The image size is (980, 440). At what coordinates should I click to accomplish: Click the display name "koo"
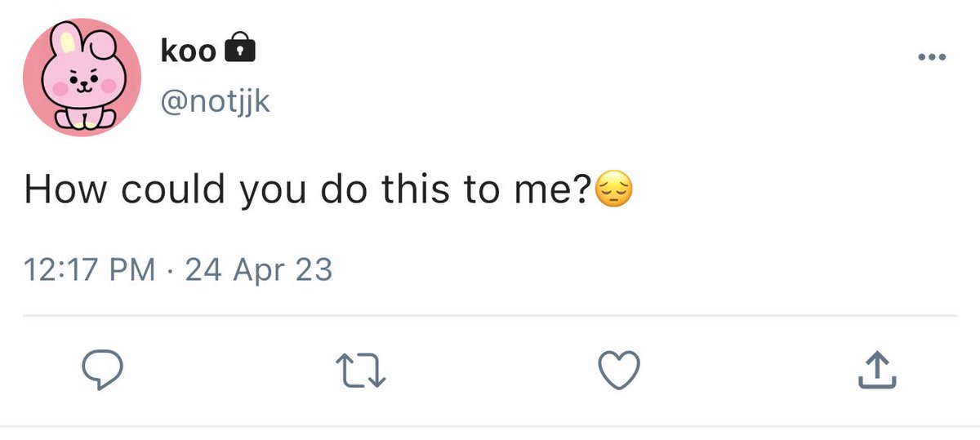pos(188,51)
